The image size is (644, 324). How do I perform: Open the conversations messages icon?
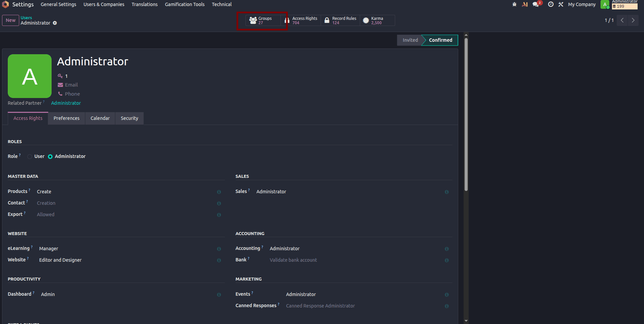(536, 4)
